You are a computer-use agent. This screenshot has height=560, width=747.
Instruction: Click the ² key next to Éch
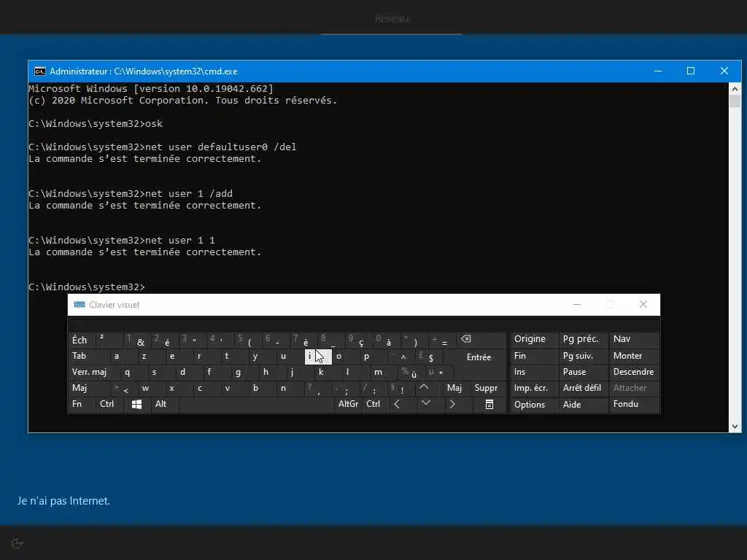click(109, 340)
